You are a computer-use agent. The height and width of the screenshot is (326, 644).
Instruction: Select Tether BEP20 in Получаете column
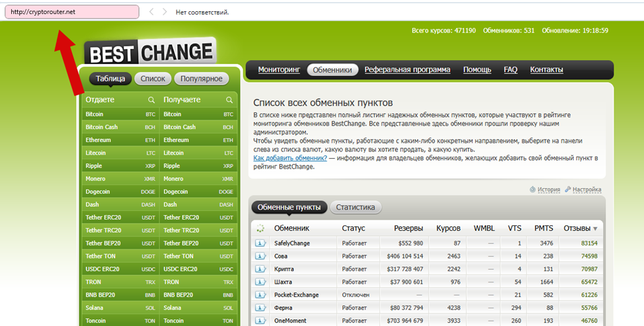(198, 243)
